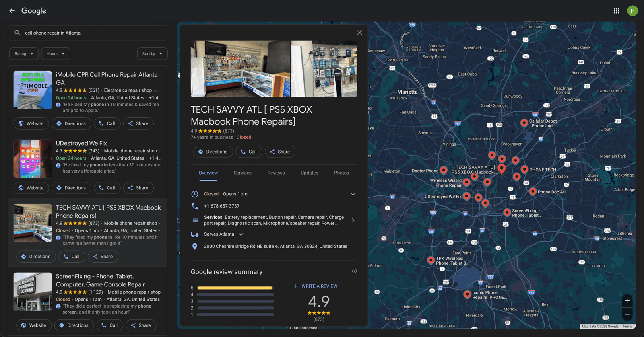This screenshot has width=644, height=337.
Task: Click the 5-star rating bar
Action: (235, 288)
